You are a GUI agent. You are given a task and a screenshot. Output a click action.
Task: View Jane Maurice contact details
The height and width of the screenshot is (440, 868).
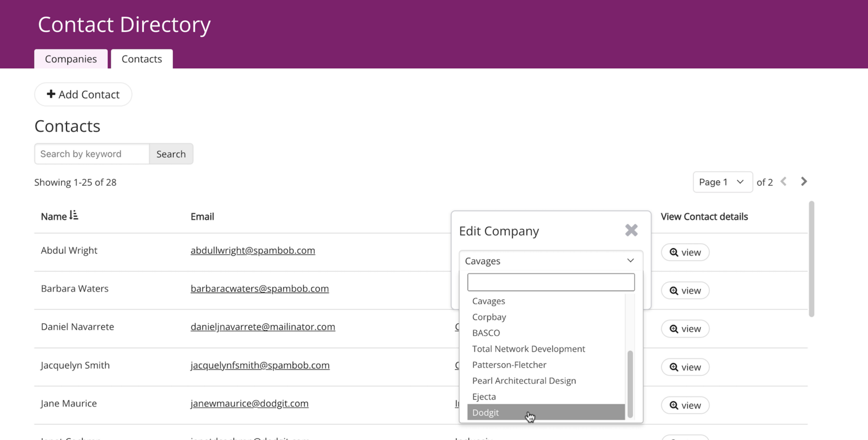pyautogui.click(x=685, y=405)
